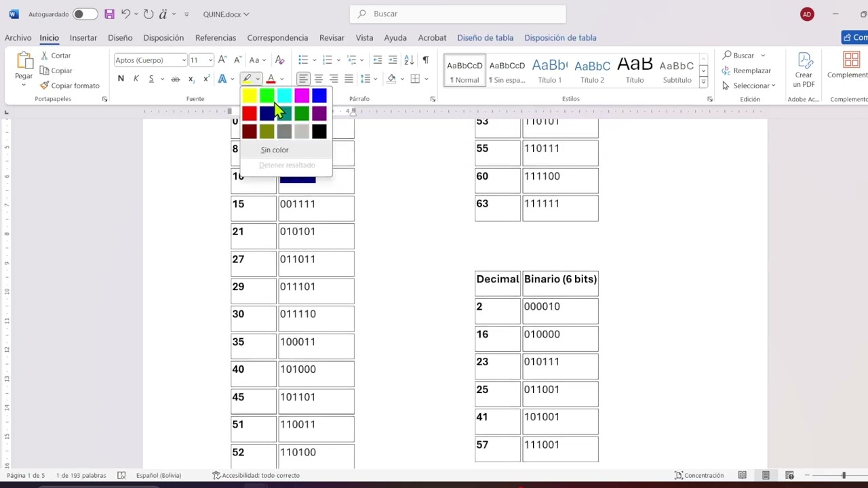Switch to print layout view in status bar
The width and height of the screenshot is (868, 488).
coord(766,475)
